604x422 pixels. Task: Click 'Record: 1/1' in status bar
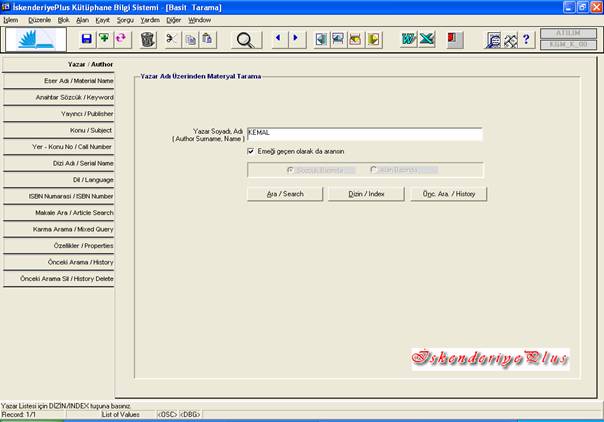[x=18, y=415]
